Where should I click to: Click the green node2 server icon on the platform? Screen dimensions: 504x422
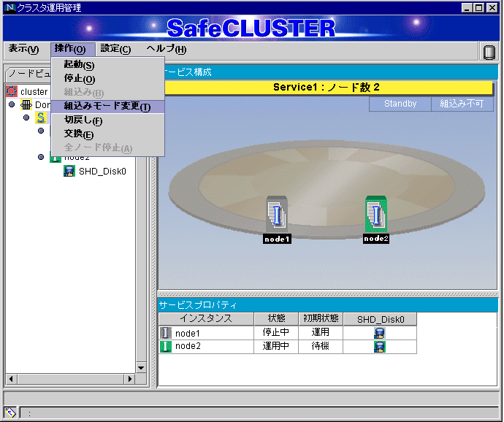(375, 214)
